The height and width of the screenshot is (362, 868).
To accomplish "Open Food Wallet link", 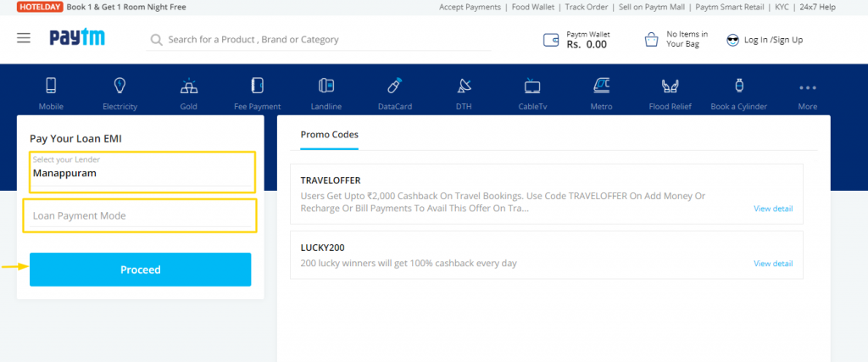I will (532, 7).
